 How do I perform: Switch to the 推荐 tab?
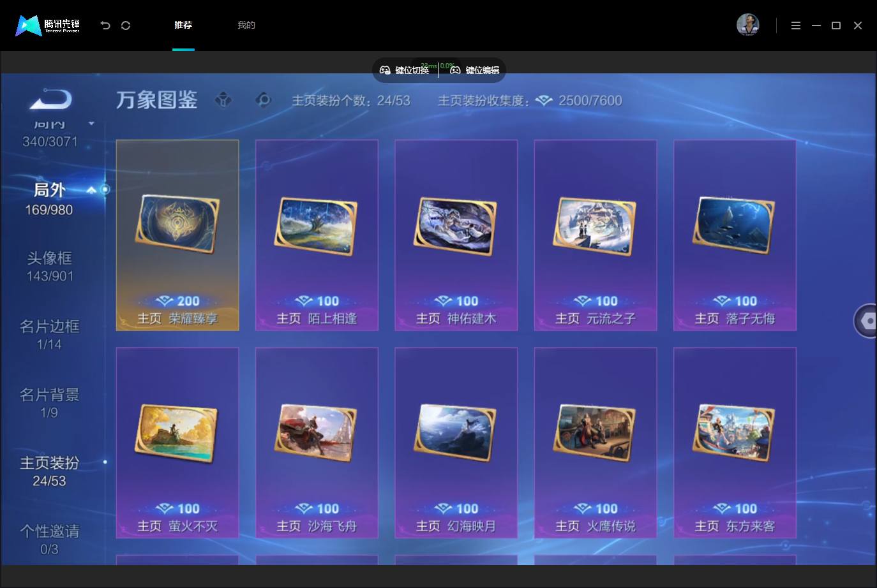(183, 25)
